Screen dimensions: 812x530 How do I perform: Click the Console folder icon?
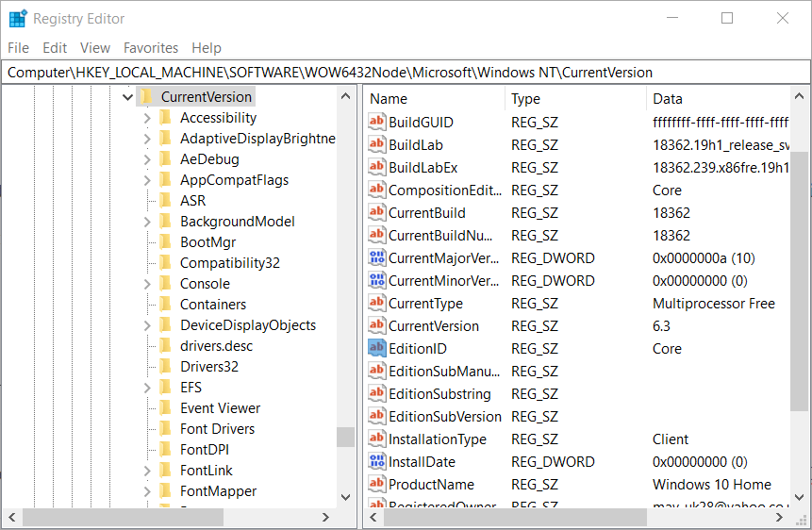[166, 284]
